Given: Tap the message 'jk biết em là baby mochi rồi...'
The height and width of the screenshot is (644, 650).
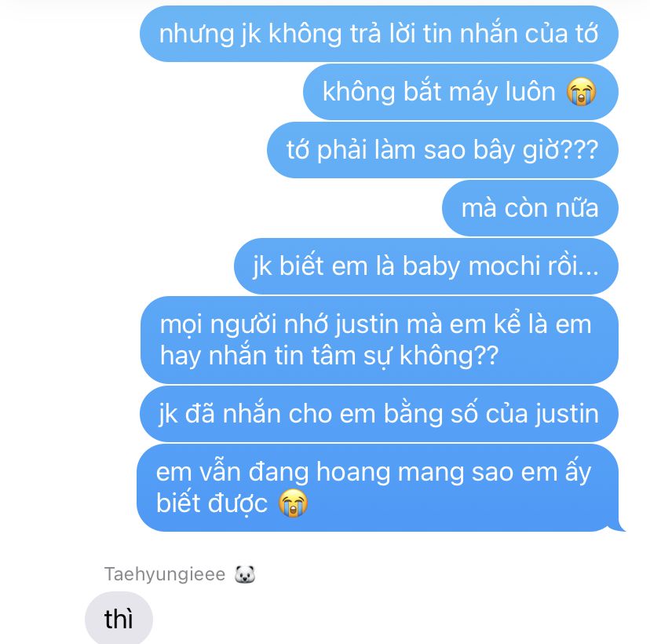Looking at the screenshot, I should click(x=426, y=265).
